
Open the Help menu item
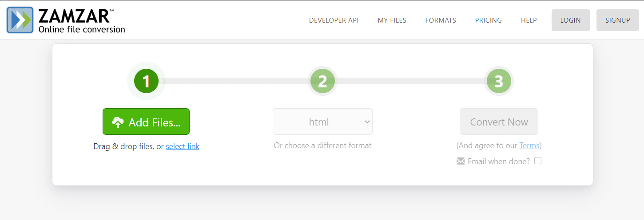click(529, 20)
